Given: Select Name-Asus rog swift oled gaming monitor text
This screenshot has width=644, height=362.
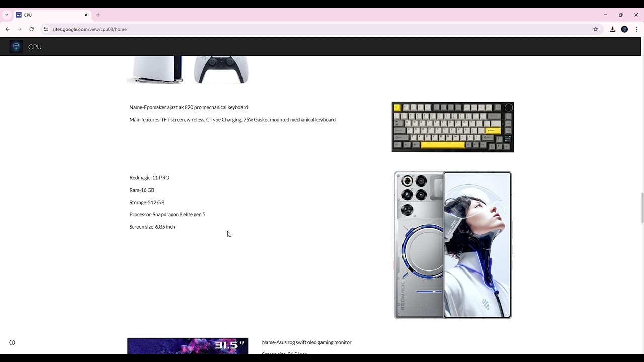Looking at the screenshot, I should (306, 342).
